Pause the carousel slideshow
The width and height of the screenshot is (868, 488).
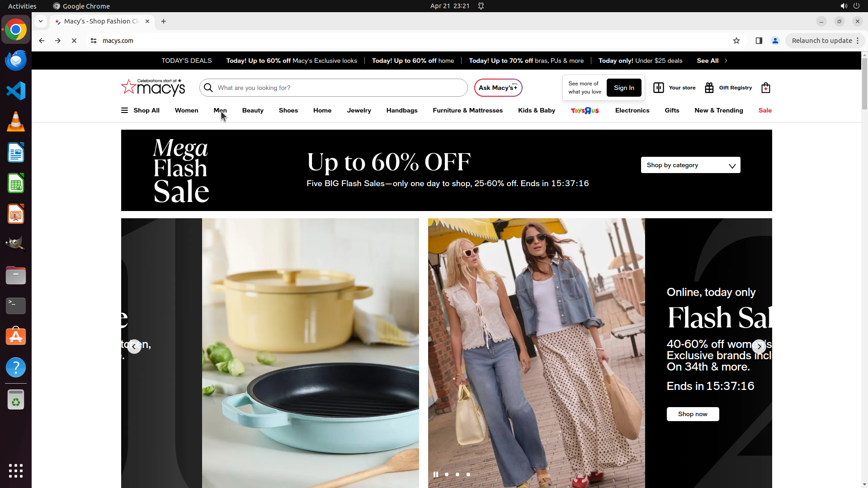pyautogui.click(x=435, y=474)
